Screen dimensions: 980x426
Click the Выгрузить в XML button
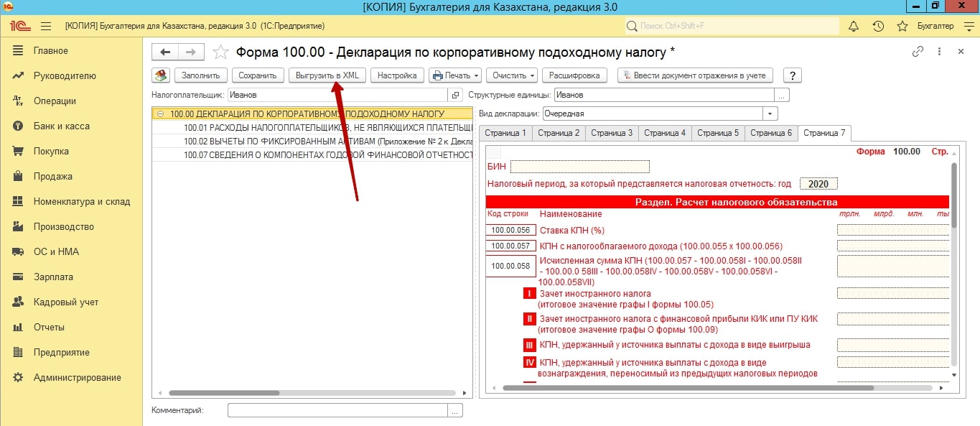[x=327, y=75]
